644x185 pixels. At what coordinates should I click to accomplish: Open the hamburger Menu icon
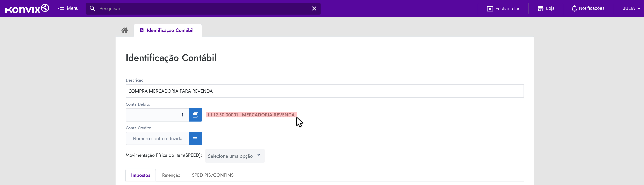[61, 8]
